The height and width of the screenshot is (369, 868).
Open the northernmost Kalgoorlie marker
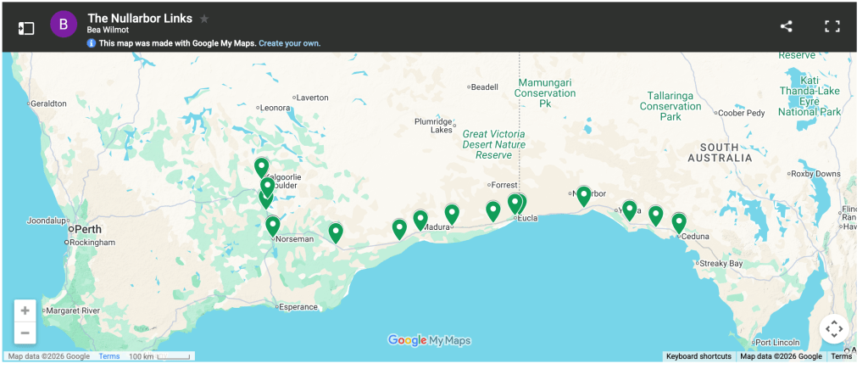coord(261,167)
